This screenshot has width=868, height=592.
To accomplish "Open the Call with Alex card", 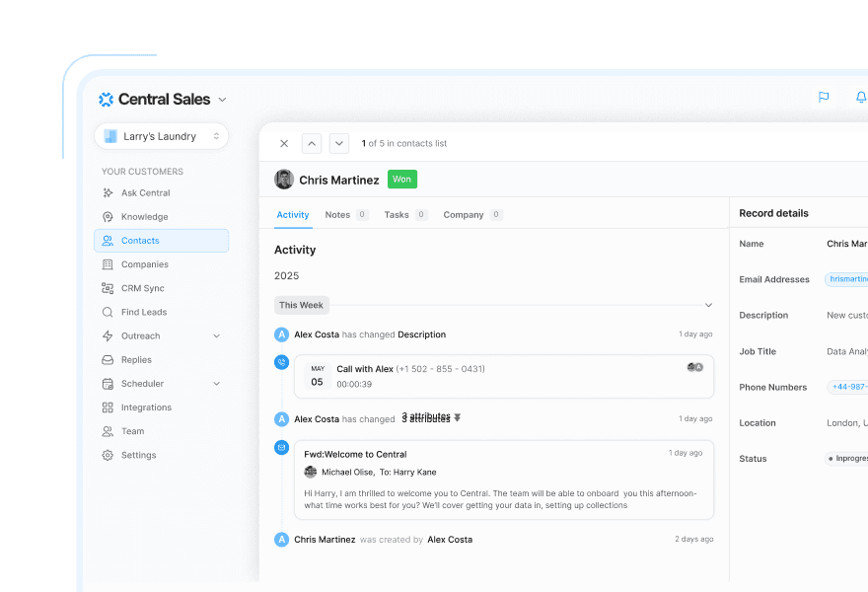I will tap(504, 377).
